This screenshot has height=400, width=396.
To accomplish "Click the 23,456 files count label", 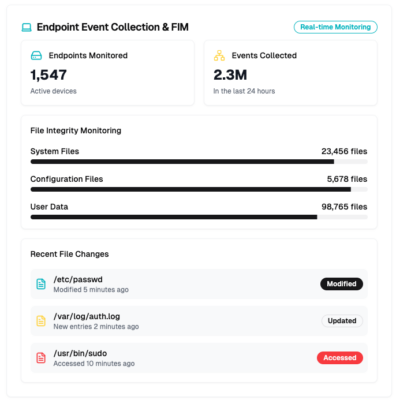I will pos(344,151).
